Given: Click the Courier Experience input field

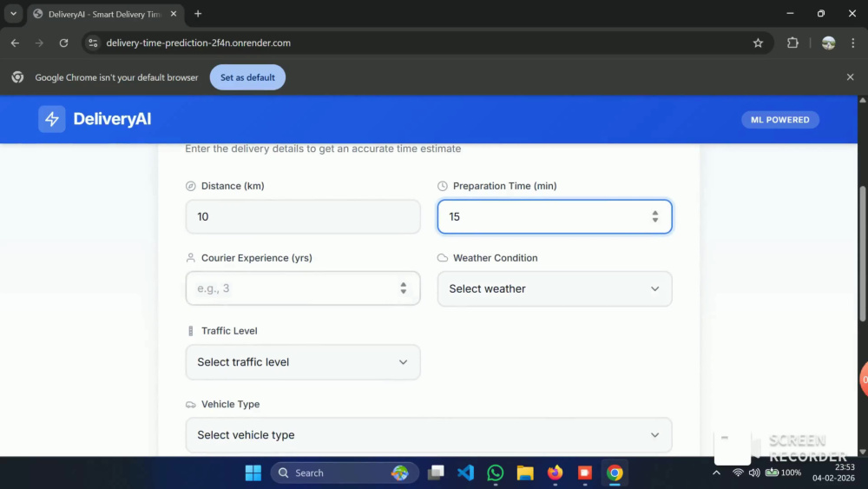Looking at the screenshot, I should coord(303,288).
